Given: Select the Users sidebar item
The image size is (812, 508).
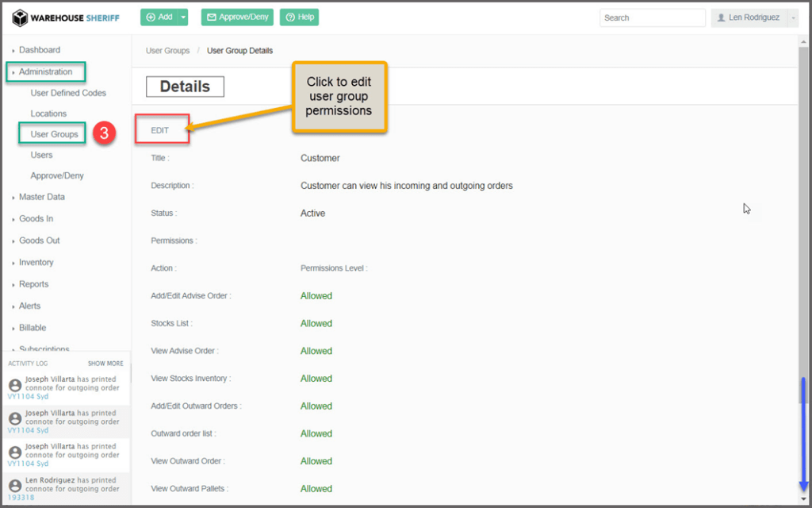Looking at the screenshot, I should [x=41, y=155].
